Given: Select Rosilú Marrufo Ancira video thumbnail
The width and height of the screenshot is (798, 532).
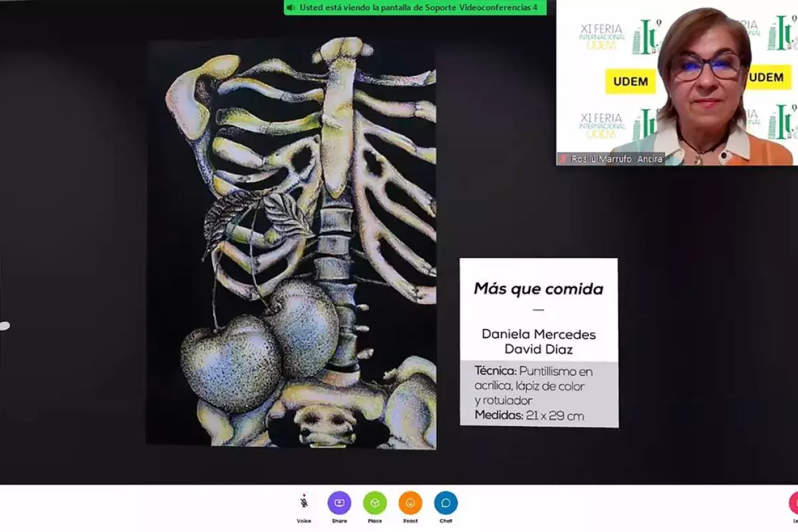Looking at the screenshot, I should (x=677, y=82).
